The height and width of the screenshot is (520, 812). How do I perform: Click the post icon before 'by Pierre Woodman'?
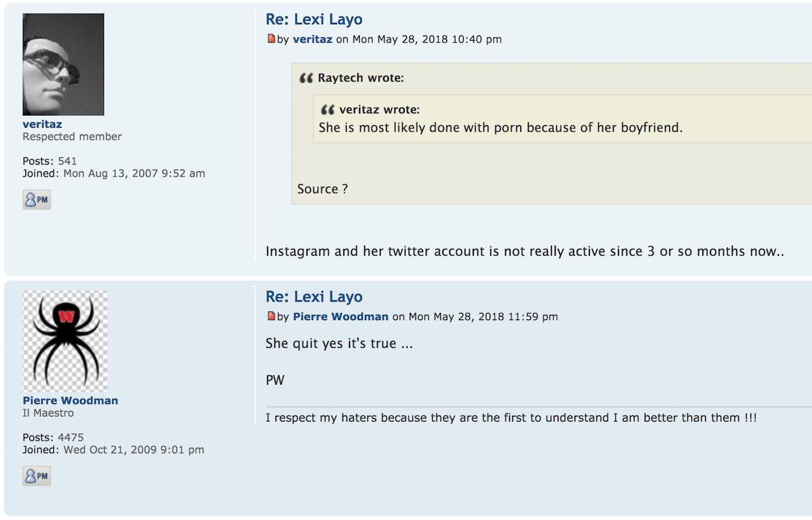tap(272, 316)
